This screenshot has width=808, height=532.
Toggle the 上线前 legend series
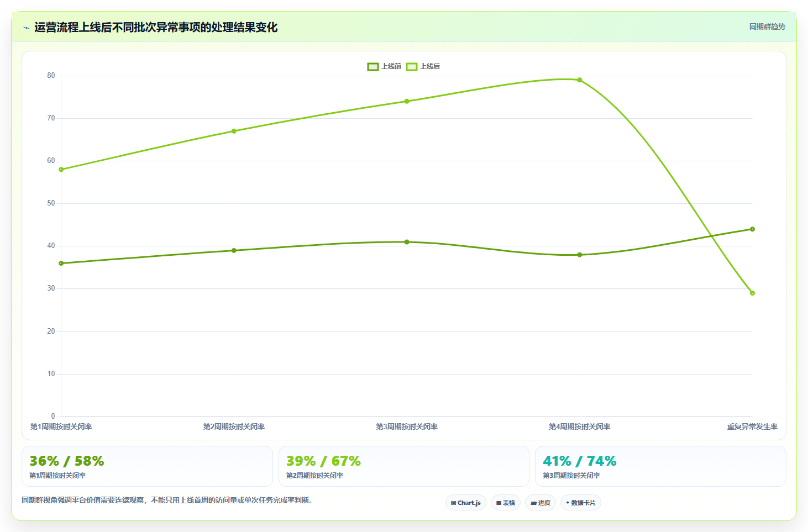point(384,66)
